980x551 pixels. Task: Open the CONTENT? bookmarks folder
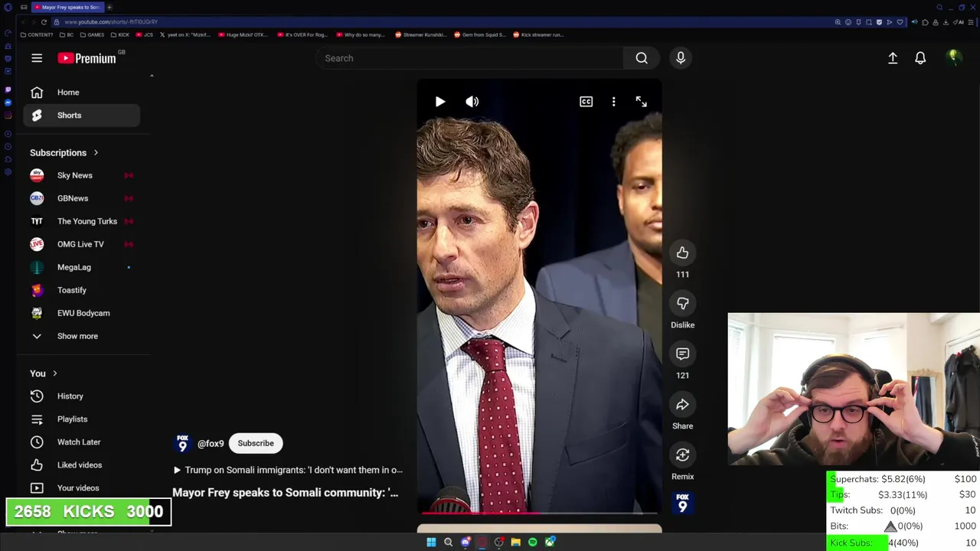37,34
